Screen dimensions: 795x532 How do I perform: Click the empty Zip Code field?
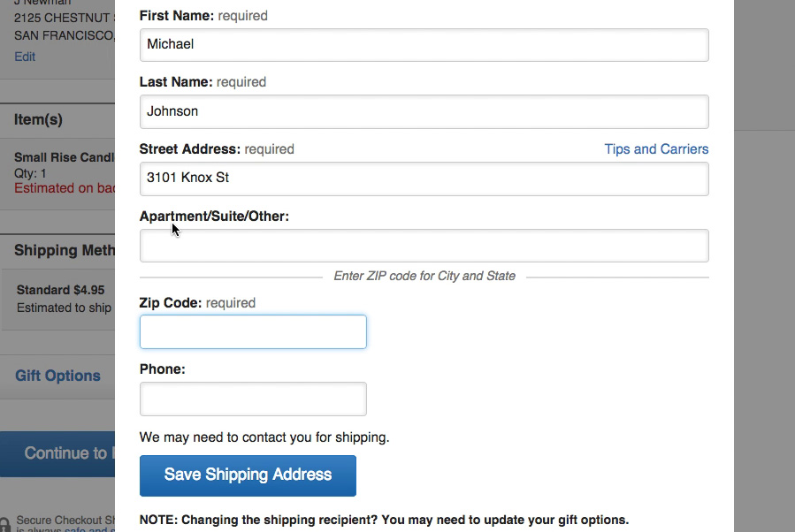click(253, 332)
